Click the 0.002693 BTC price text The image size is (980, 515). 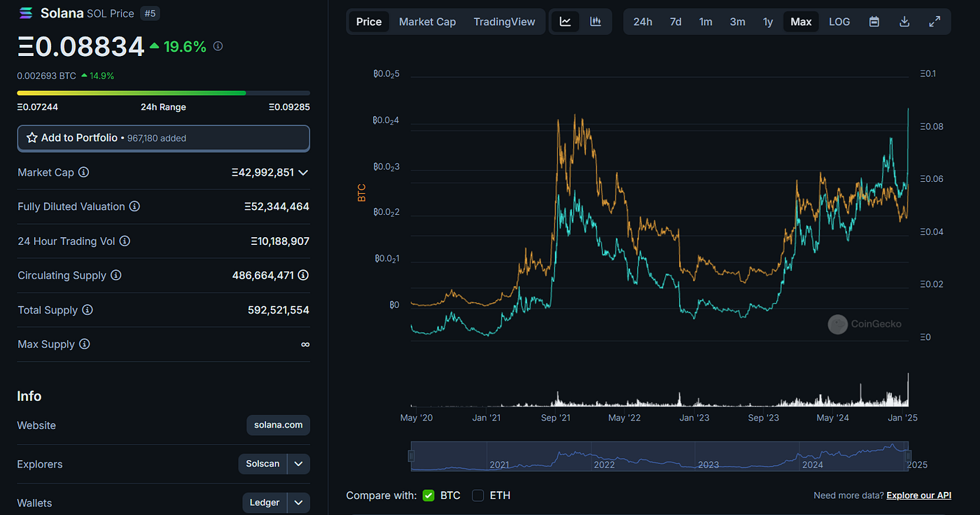[x=47, y=76]
